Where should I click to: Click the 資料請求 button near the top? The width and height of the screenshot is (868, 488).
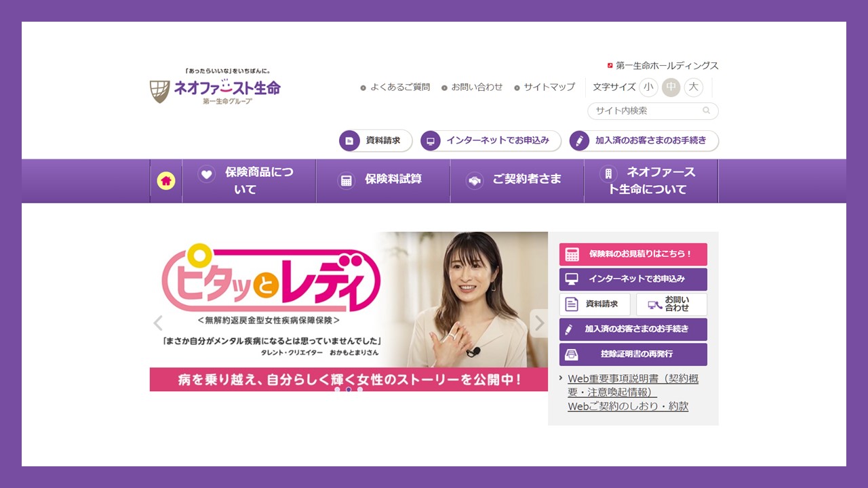tap(375, 141)
